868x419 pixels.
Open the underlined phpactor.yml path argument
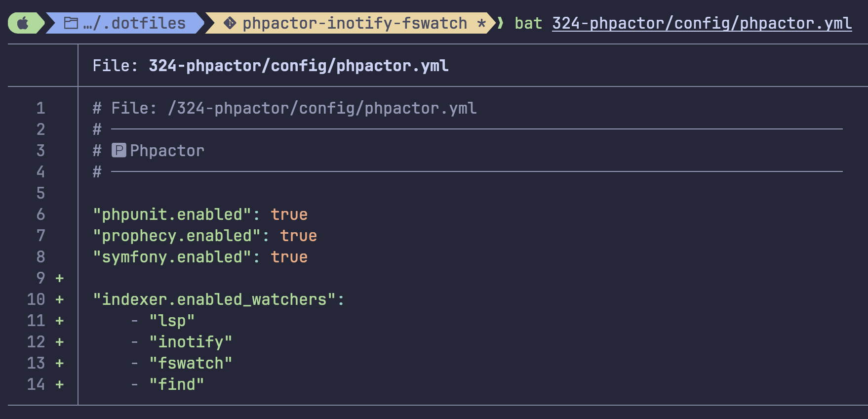click(702, 23)
